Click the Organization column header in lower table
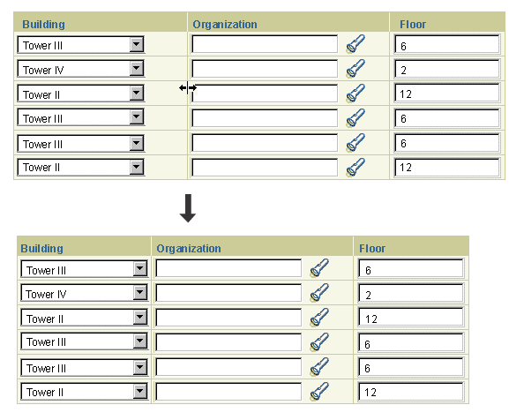 (189, 249)
